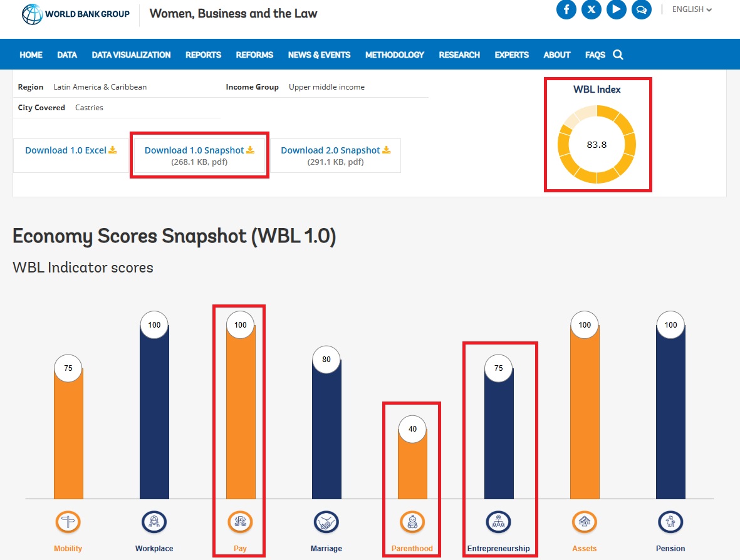Viewport: 740px width, 560px height.
Task: Click Download 1.0 Excel link
Action: click(x=71, y=150)
